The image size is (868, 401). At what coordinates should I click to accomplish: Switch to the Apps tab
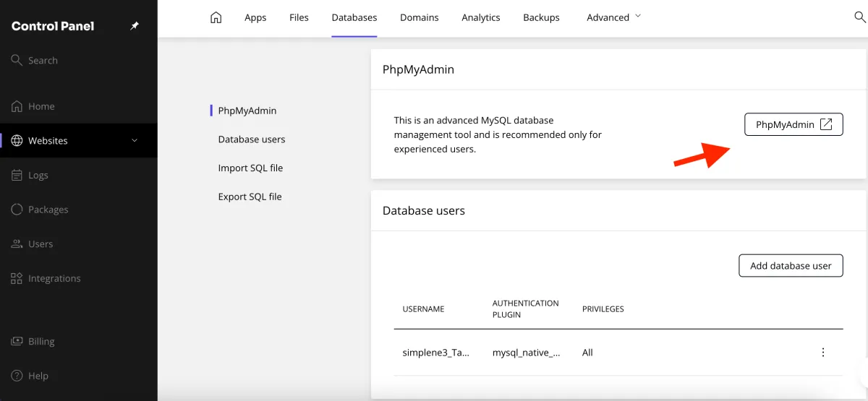click(255, 18)
